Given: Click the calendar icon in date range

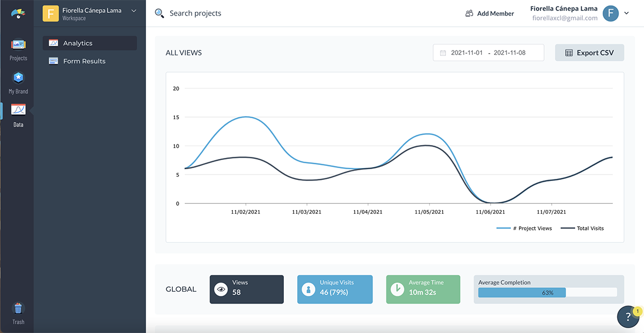Looking at the screenshot, I should pos(443,53).
